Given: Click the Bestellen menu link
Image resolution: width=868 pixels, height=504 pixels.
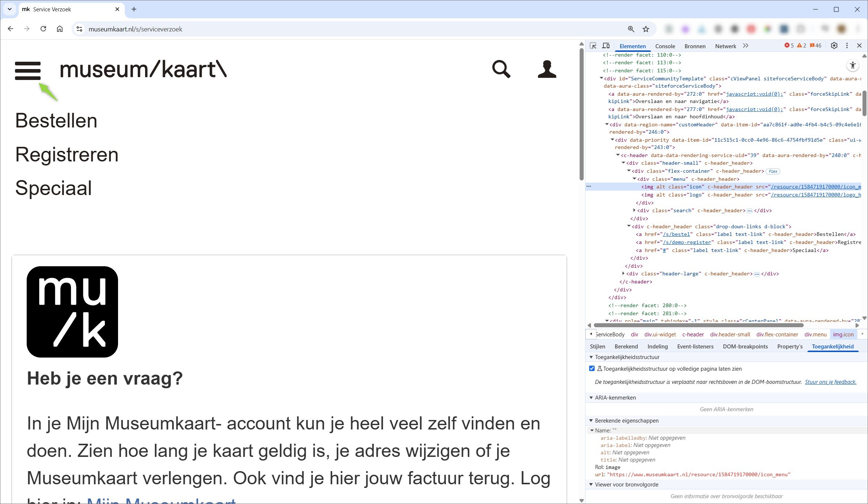Looking at the screenshot, I should [x=56, y=121].
